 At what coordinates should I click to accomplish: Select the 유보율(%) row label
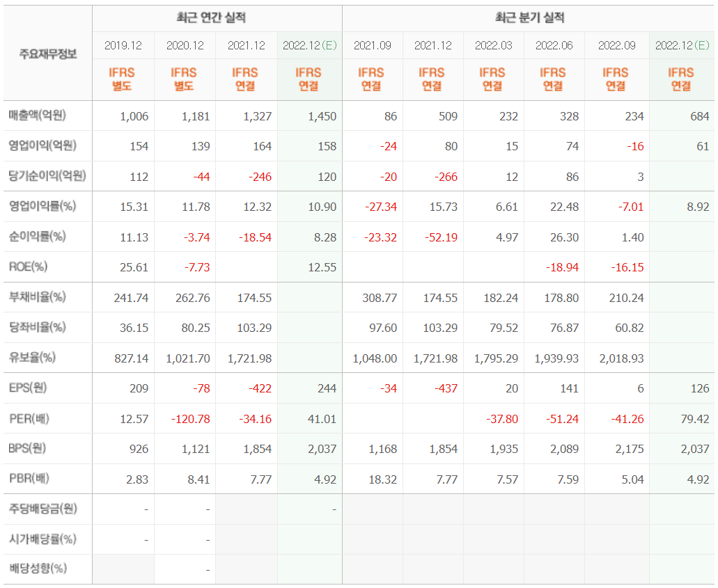coord(32,358)
